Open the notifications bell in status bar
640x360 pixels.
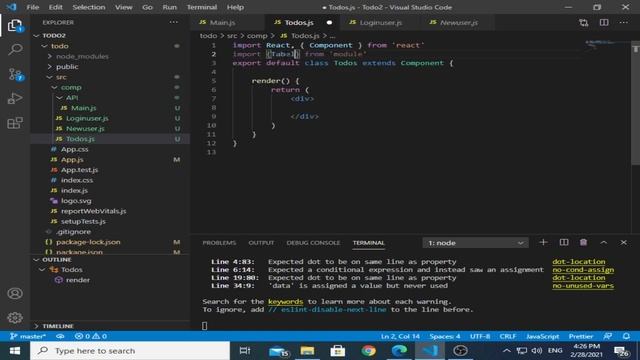626,336
